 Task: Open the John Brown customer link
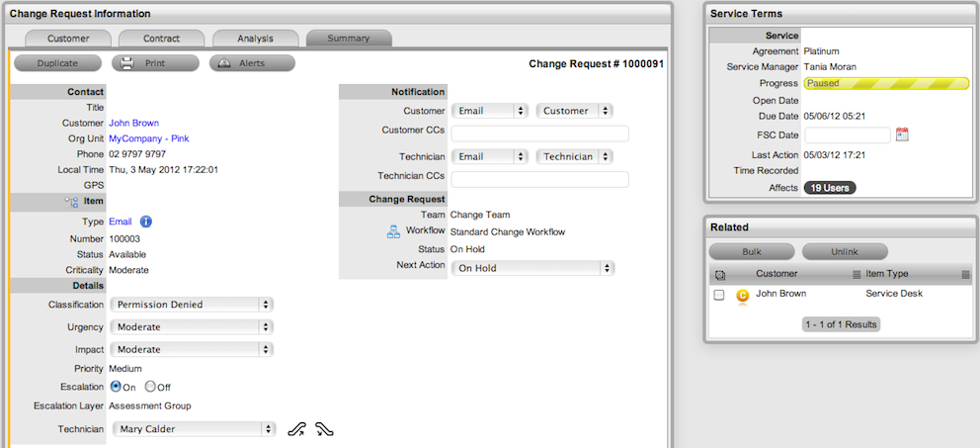click(x=133, y=124)
